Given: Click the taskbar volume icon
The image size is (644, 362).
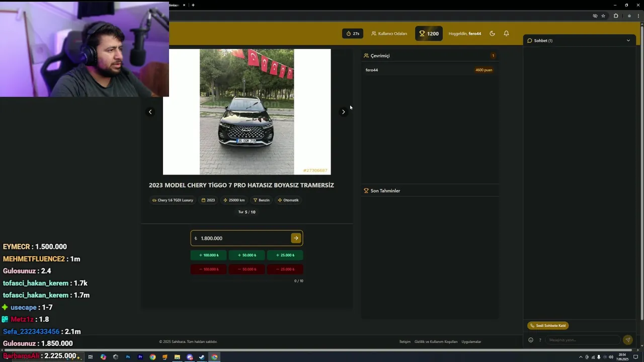Looking at the screenshot, I should click(611, 357).
